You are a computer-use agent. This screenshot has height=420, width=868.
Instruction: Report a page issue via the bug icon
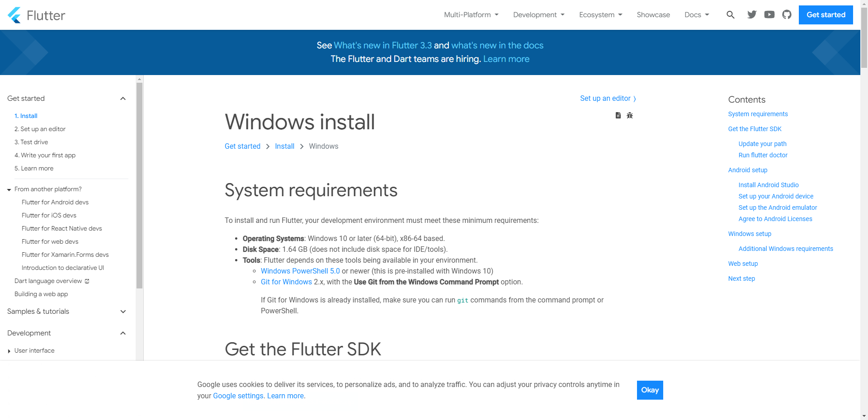tap(630, 115)
